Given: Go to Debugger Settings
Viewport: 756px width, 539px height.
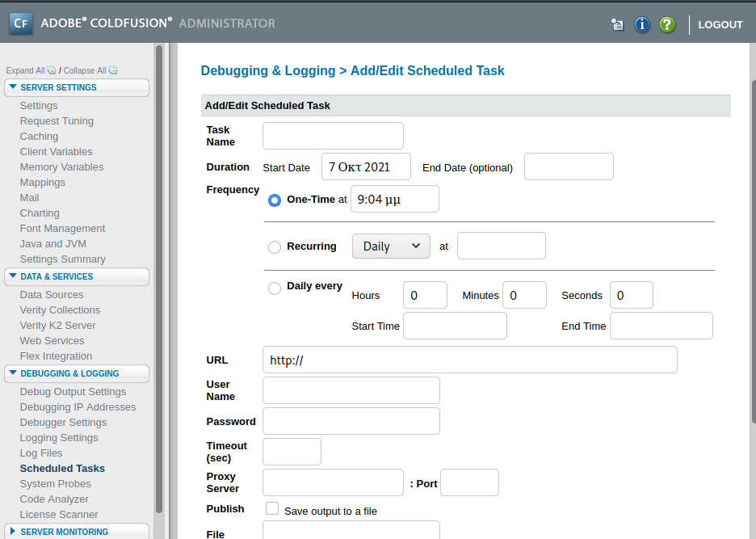Looking at the screenshot, I should [63, 422].
